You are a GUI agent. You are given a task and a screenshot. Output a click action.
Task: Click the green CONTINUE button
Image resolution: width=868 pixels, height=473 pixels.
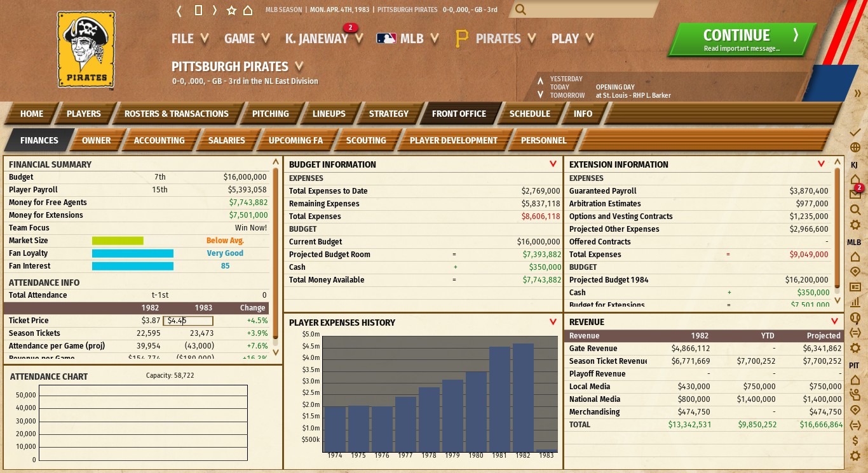741,39
